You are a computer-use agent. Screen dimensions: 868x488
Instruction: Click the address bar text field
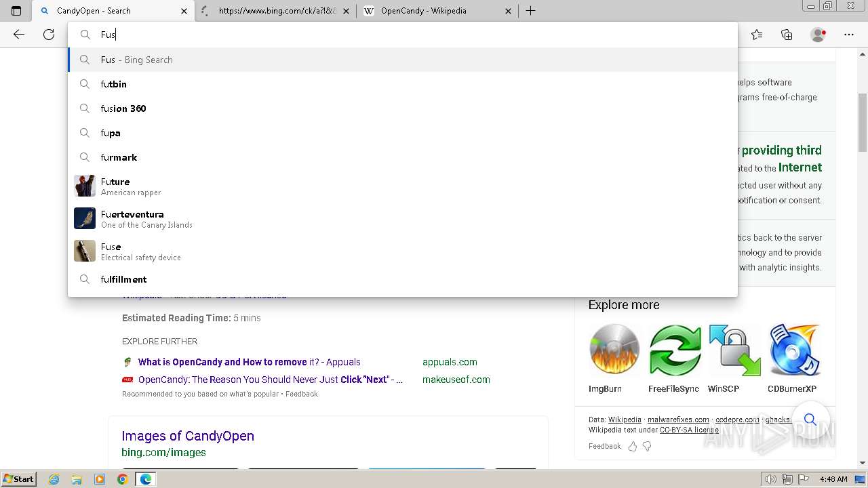(x=403, y=35)
